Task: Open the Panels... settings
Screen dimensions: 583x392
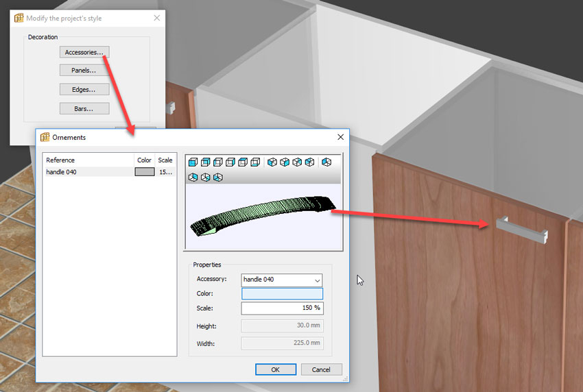Action: click(84, 70)
